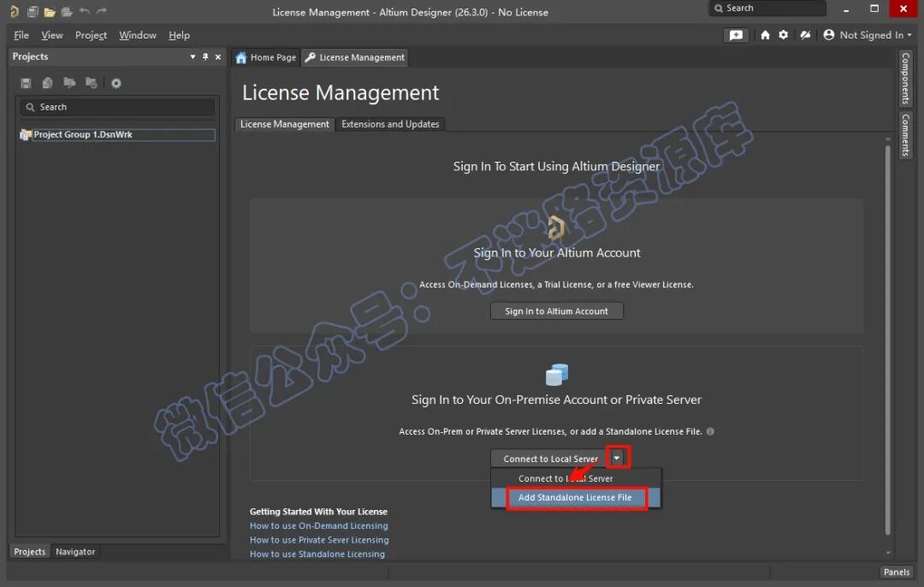The height and width of the screenshot is (587, 924).
Task: Open the File menu
Action: coord(21,35)
